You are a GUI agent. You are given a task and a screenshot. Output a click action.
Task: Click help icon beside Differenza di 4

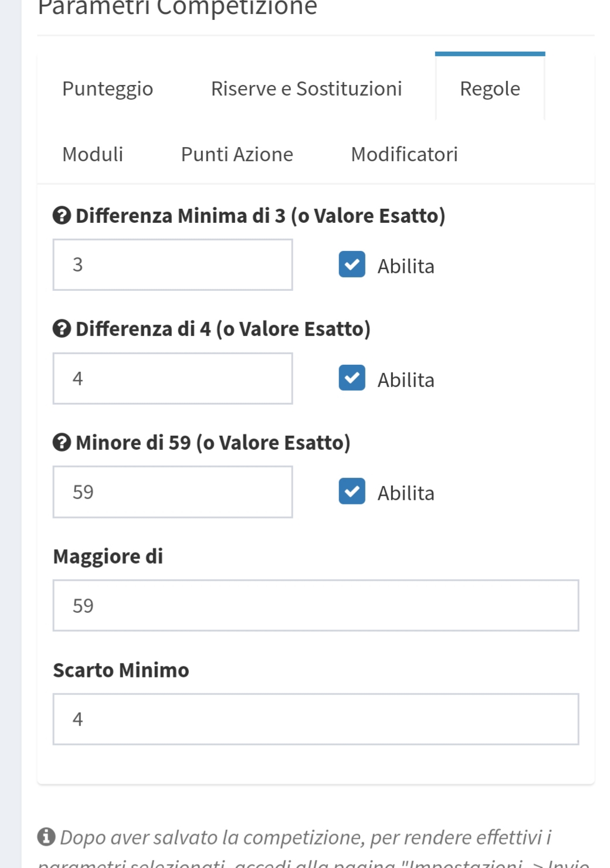click(x=62, y=329)
